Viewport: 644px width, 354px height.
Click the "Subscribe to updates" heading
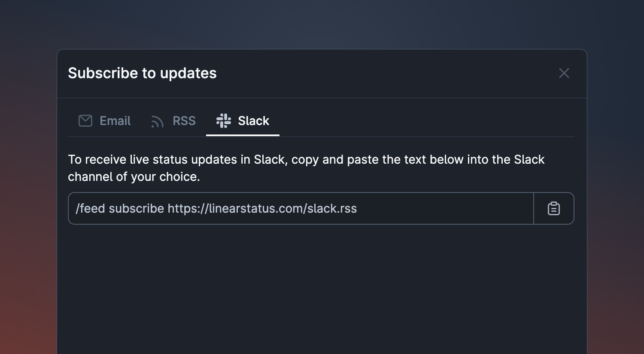142,73
